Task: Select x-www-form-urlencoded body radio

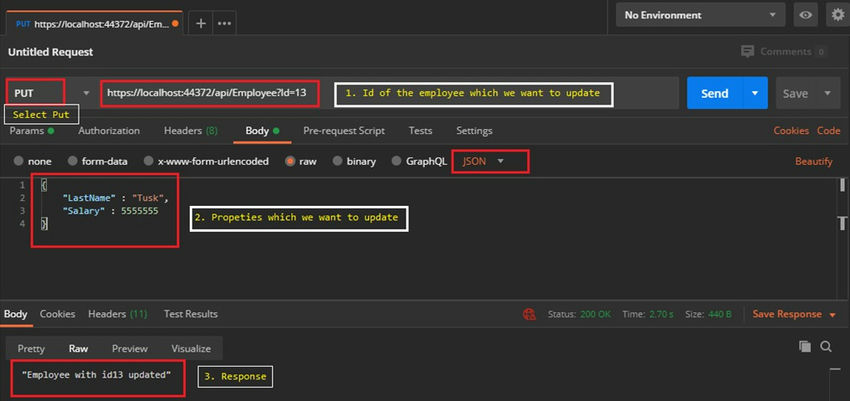Action: (149, 161)
